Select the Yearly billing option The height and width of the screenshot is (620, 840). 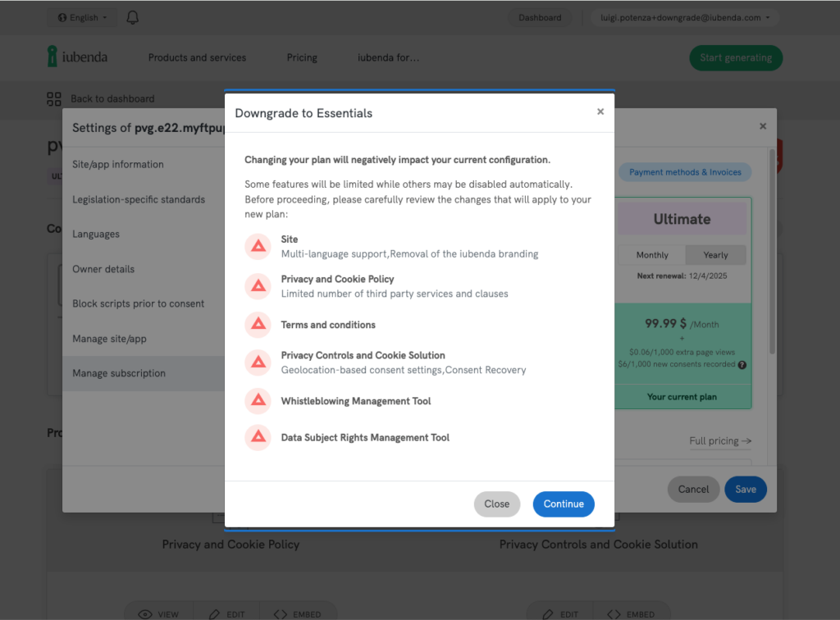(x=715, y=255)
